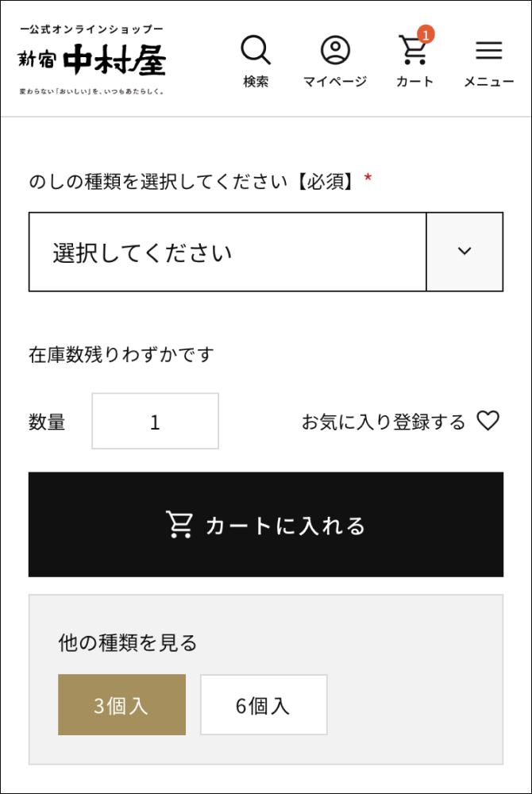
Task: Select the 3個入 variant option
Action: pyautogui.click(x=121, y=705)
